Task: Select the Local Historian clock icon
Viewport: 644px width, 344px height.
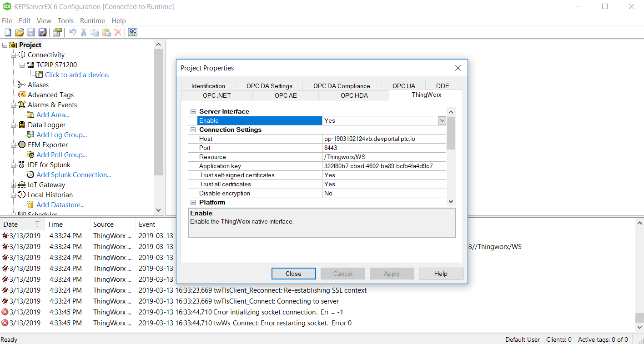Action: [x=22, y=195]
